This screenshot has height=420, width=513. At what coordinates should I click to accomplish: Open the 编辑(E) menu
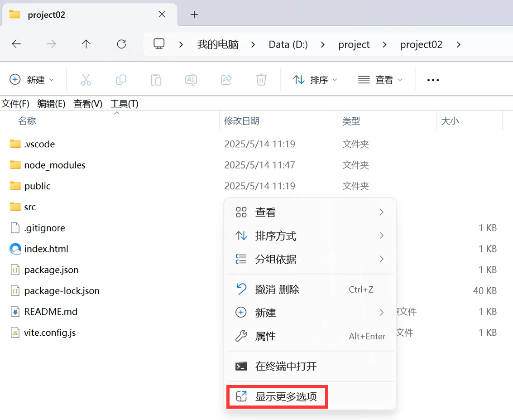coord(51,104)
